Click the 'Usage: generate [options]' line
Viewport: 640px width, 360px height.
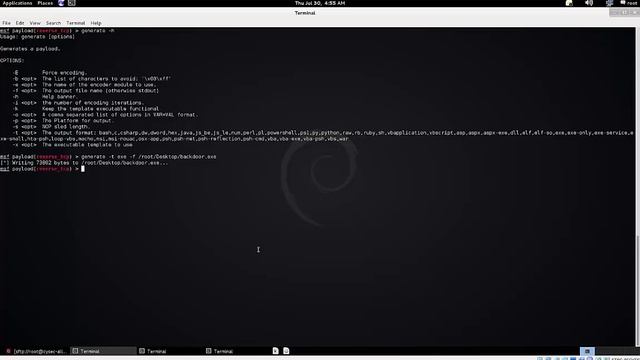pyautogui.click(x=38, y=37)
